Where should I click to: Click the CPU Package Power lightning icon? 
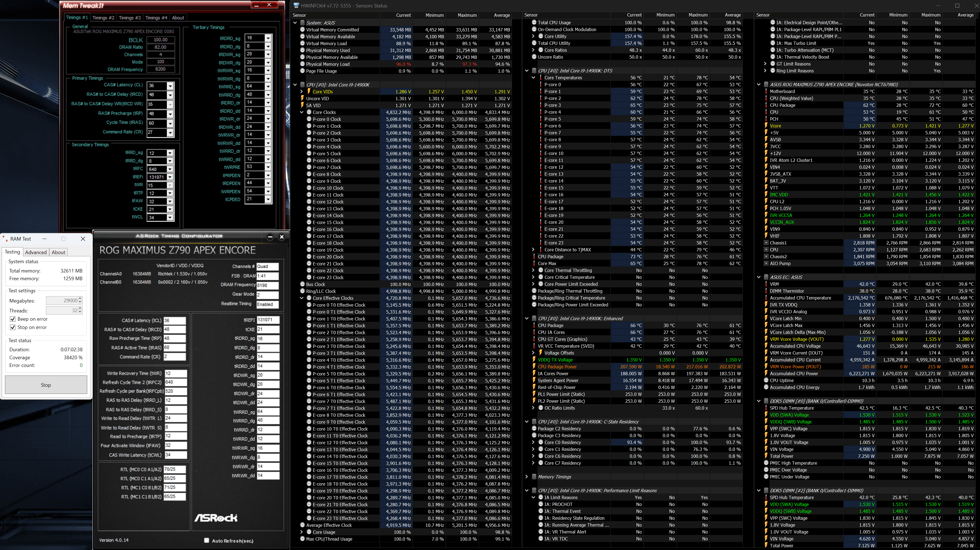(x=534, y=367)
